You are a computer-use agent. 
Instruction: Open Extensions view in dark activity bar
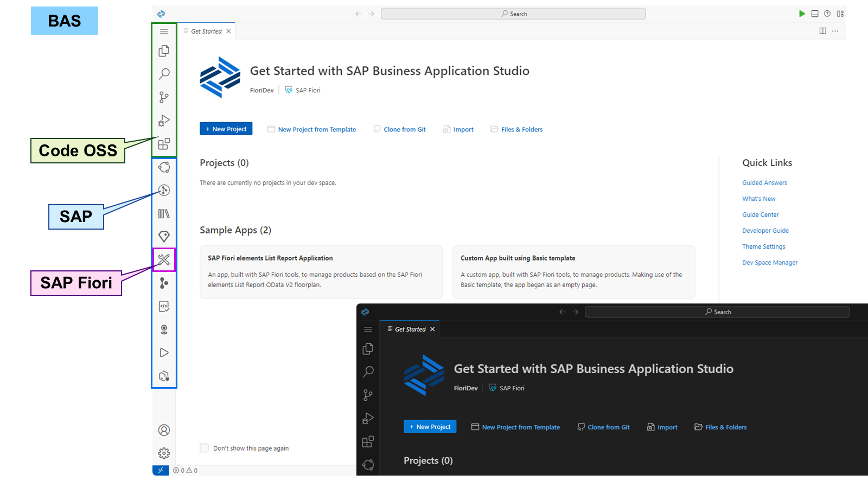(368, 442)
